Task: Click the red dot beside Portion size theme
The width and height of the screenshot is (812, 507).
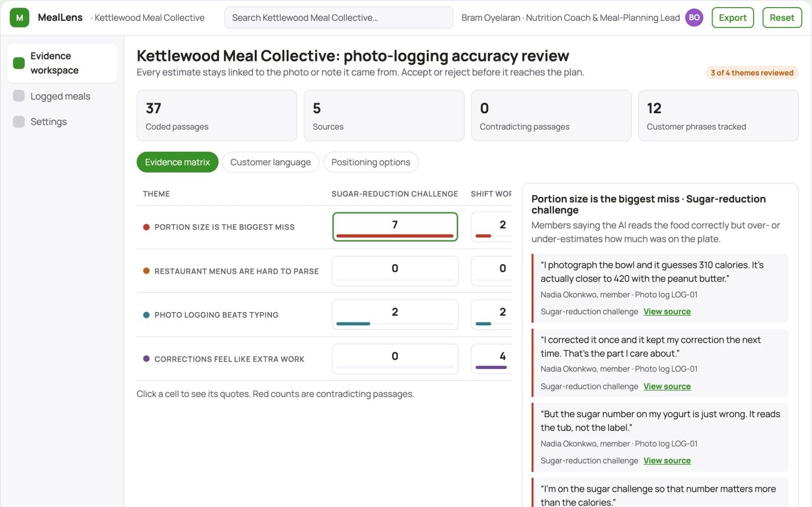Action: (146, 227)
